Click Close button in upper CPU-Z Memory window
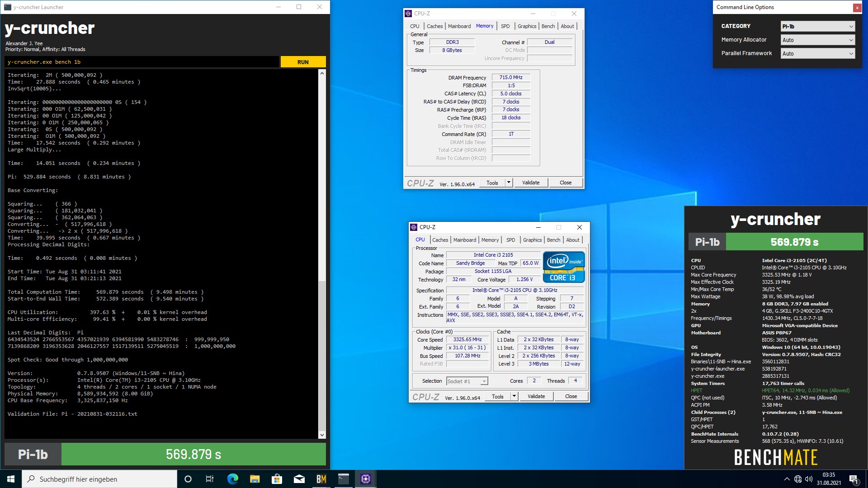868x488 pixels. tap(566, 183)
